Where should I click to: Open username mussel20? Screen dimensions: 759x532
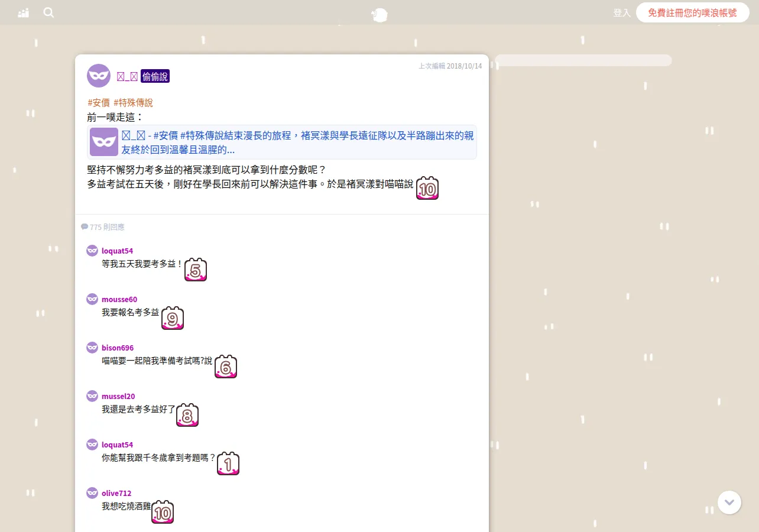coord(118,396)
